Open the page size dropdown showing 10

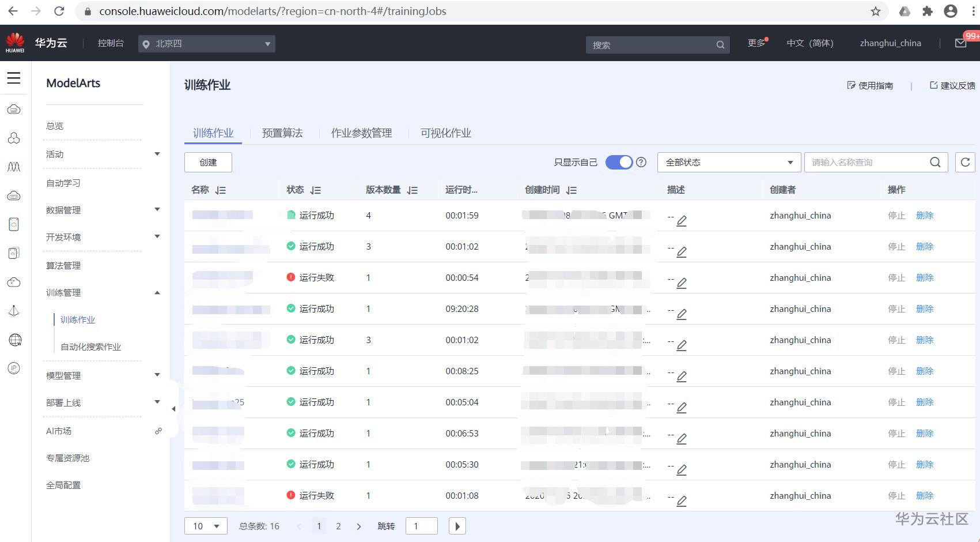click(206, 526)
